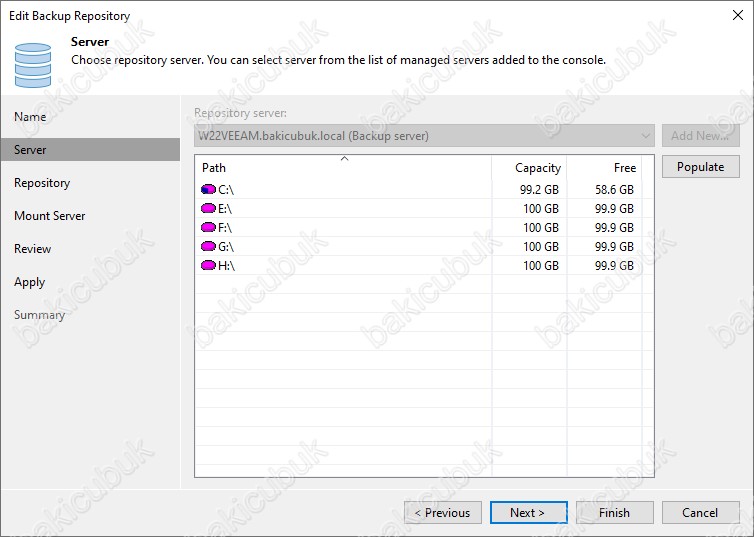Click the H:\ row 99.9 GB free value
Image resolution: width=754 pixels, height=537 pixels.
[x=614, y=265]
